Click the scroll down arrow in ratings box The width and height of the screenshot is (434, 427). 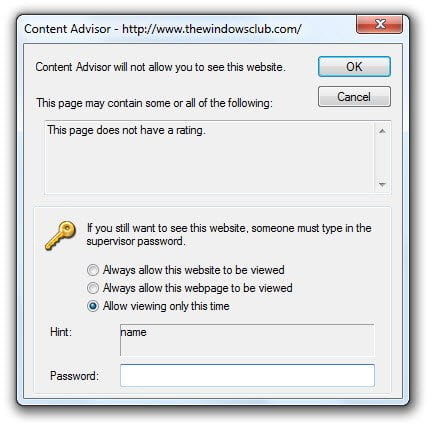(382, 184)
